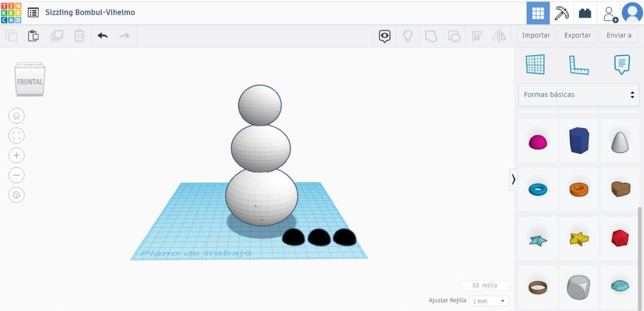The width and height of the screenshot is (644, 311).
Task: Select the Workplane tool icon
Action: (535, 64)
